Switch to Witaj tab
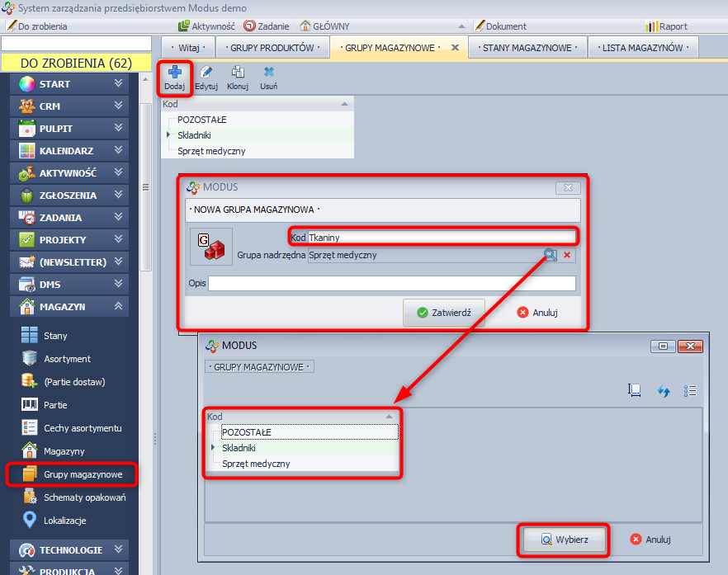728x575 pixels. pos(188,48)
